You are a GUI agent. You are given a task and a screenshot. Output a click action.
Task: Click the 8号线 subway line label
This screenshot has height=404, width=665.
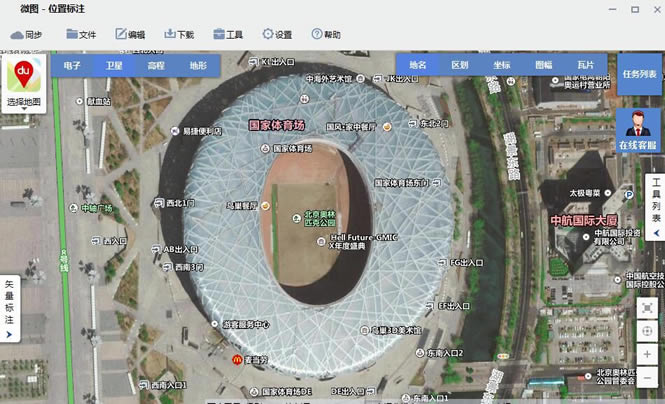(64, 260)
